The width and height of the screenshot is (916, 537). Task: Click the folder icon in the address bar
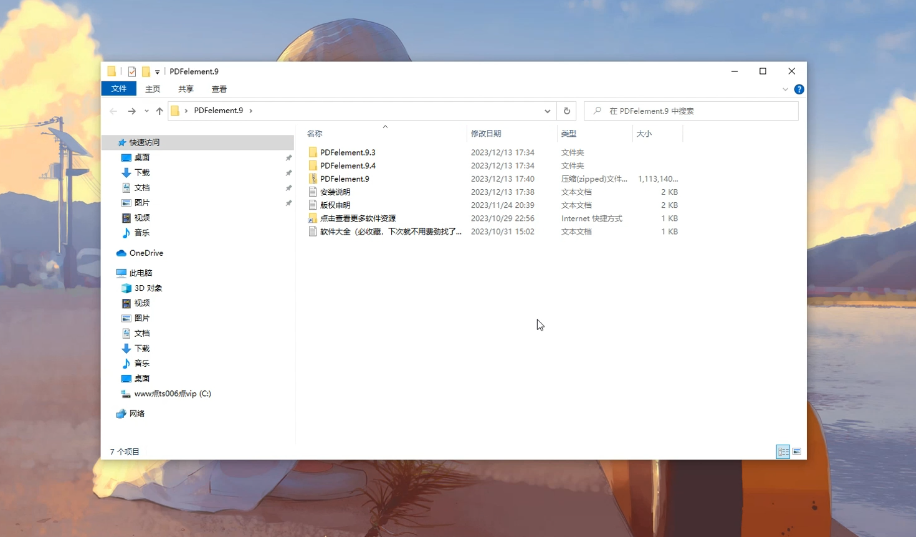175,111
